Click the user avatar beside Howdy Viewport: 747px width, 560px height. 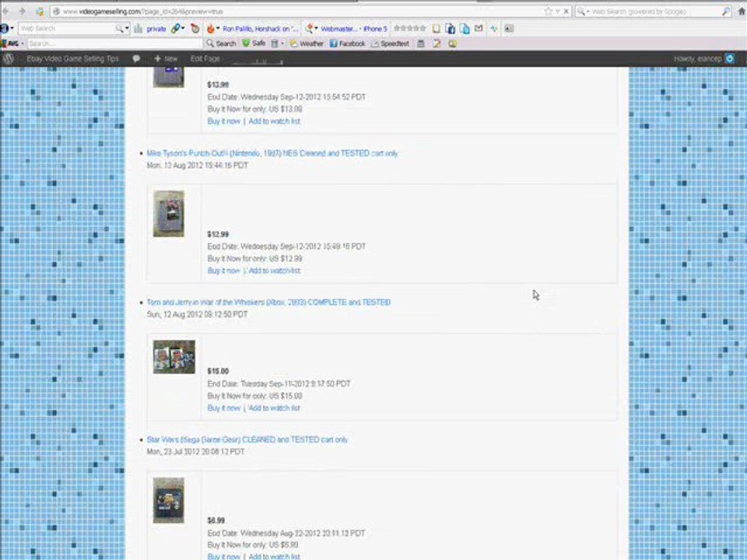click(x=730, y=58)
